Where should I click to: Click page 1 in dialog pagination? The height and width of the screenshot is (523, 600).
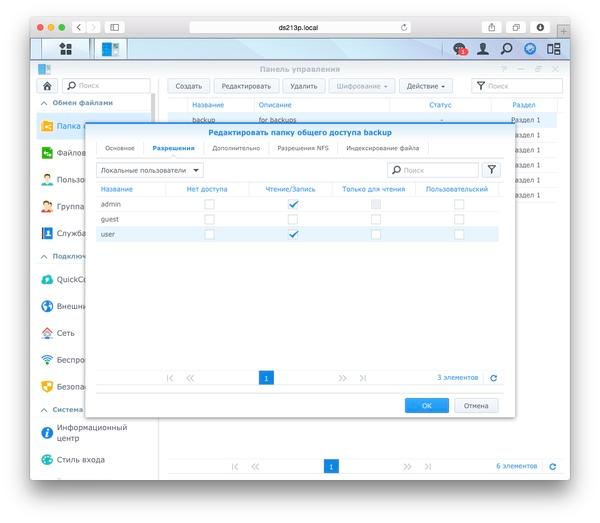tap(266, 378)
